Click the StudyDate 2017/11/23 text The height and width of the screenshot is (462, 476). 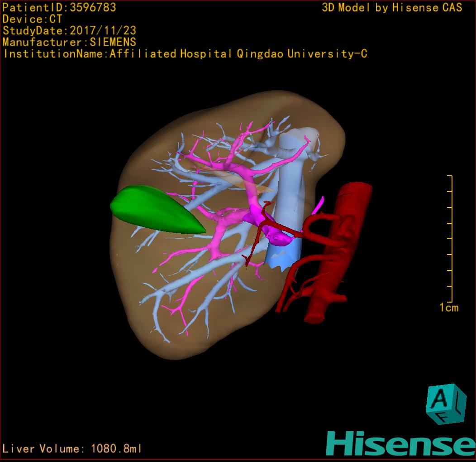(69, 31)
